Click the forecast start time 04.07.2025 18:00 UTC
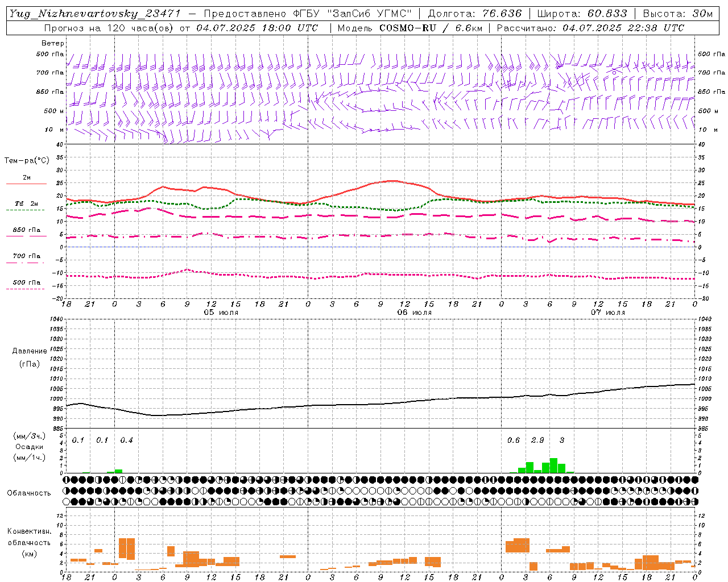The width and height of the screenshot is (728, 582). point(257,28)
